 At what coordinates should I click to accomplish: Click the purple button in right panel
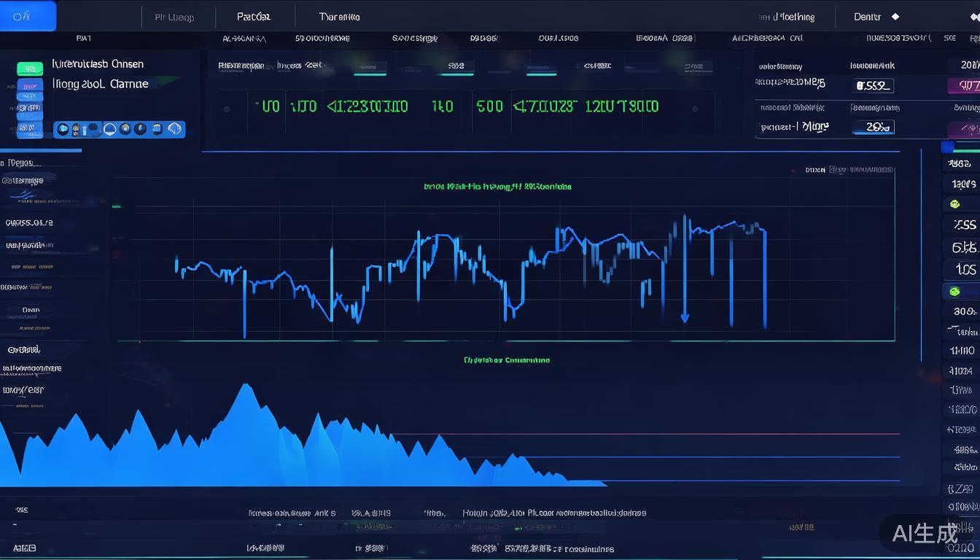[x=964, y=85]
